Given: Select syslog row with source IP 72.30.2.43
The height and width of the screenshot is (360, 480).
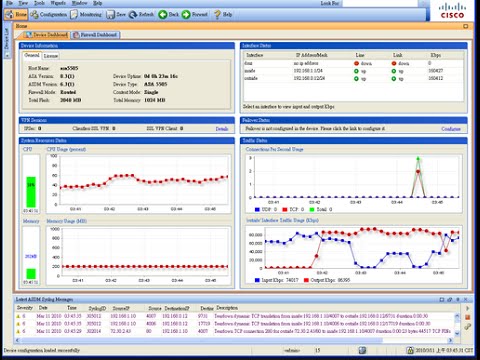Looking at the screenshot, I should pyautogui.click(x=235, y=331).
